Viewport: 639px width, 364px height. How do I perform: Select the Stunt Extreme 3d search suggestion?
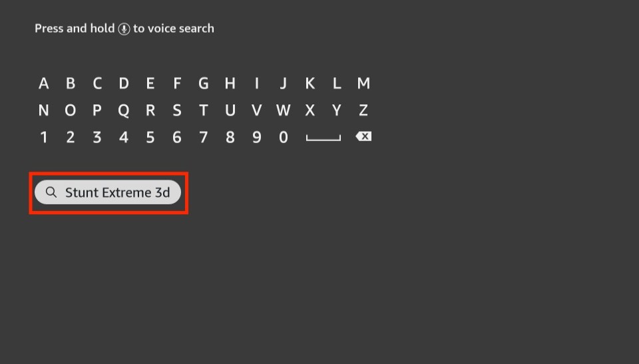108,192
